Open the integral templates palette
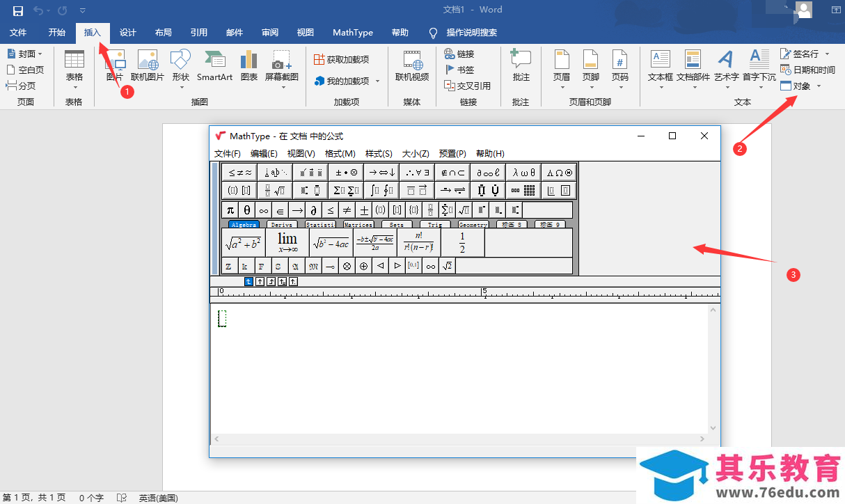Viewport: 845px width, 504px height. (381, 190)
